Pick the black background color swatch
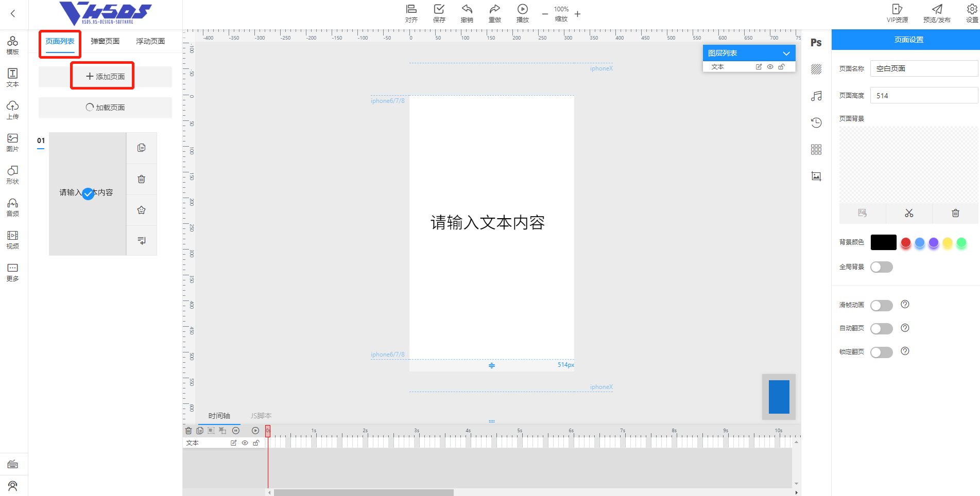980x496 pixels. pos(884,242)
